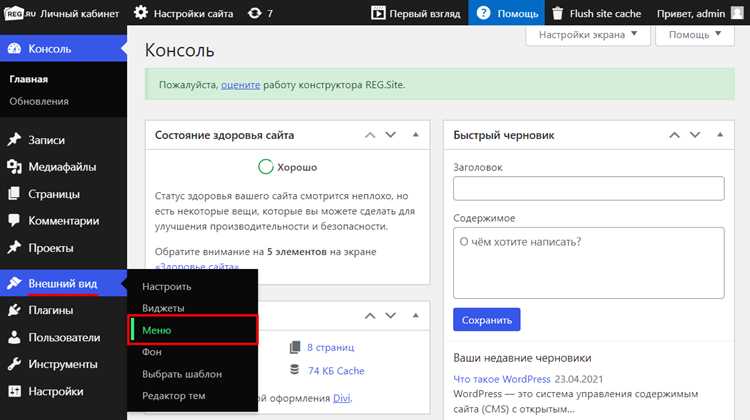
Task: Open Редактор тем in submenu
Action: point(174,396)
